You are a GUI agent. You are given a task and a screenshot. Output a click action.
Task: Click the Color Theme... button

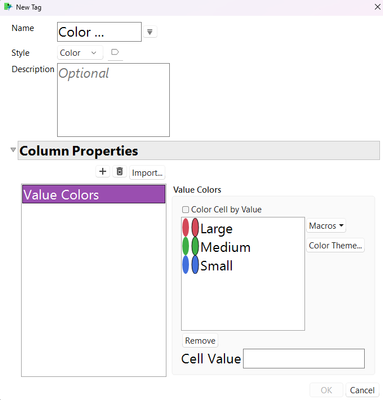pyautogui.click(x=335, y=245)
